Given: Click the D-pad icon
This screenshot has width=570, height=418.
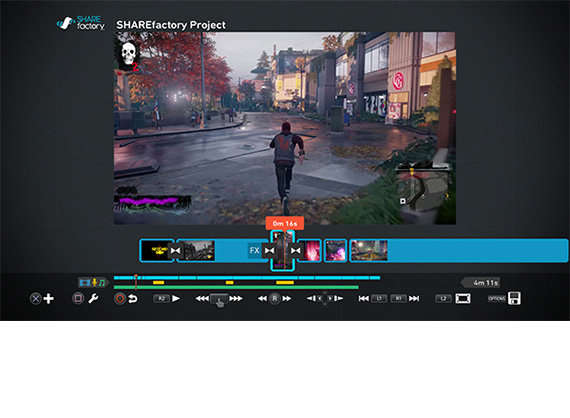Looking at the screenshot, I should click(325, 298).
